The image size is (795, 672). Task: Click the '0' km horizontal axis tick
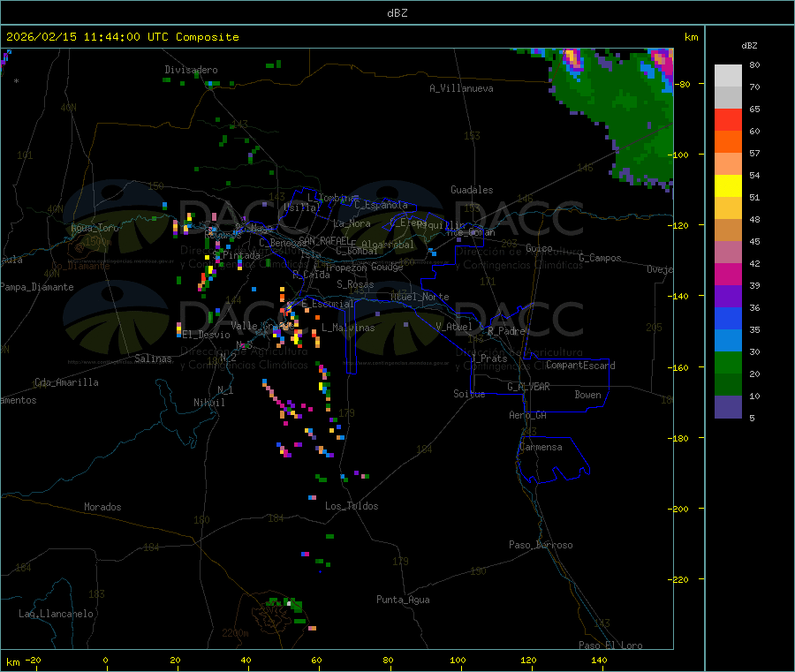pos(105,661)
